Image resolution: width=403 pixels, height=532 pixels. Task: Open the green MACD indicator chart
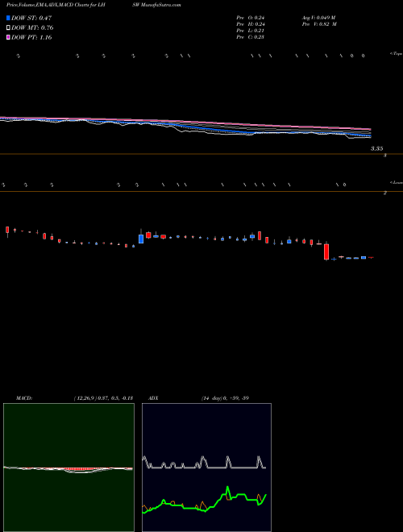pyautogui.click(x=69, y=468)
